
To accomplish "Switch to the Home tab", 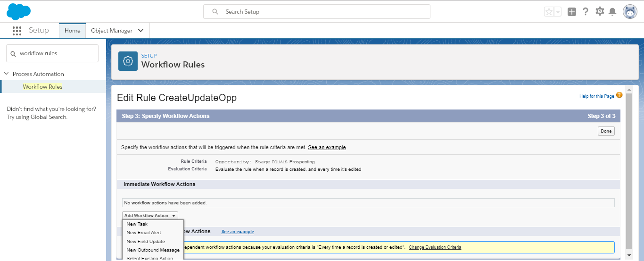I will pos(72,31).
